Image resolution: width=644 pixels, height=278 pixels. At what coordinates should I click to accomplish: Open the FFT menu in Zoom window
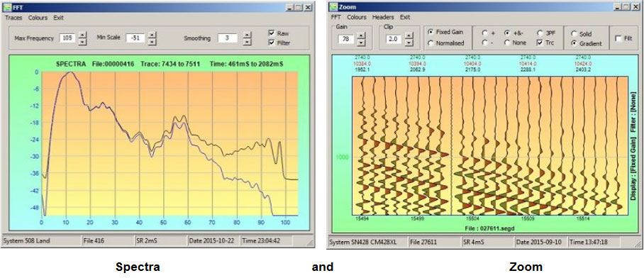(336, 17)
